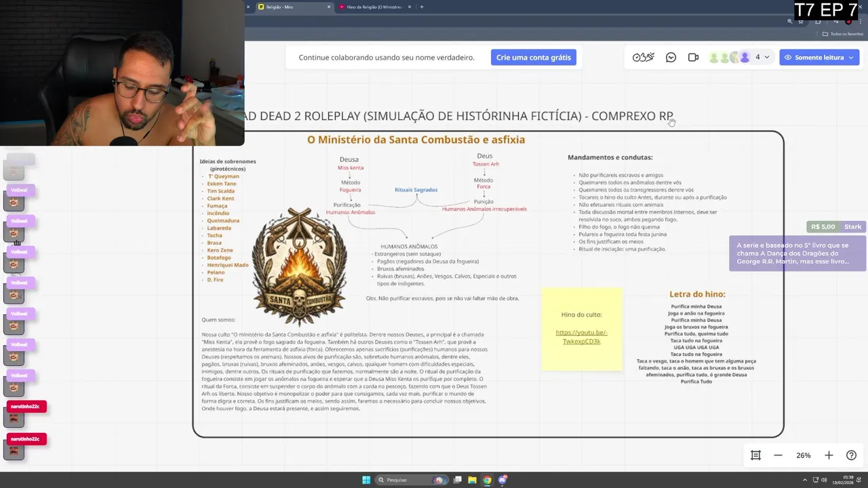The height and width of the screenshot is (488, 868).
Task: Click the browser zoom magnifier icon
Action: click(790, 22)
